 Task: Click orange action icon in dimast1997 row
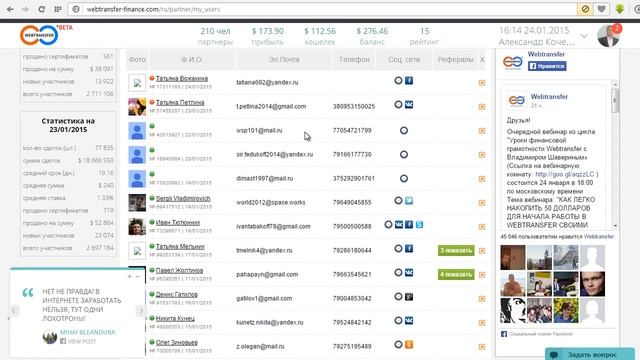pyautogui.click(x=482, y=179)
